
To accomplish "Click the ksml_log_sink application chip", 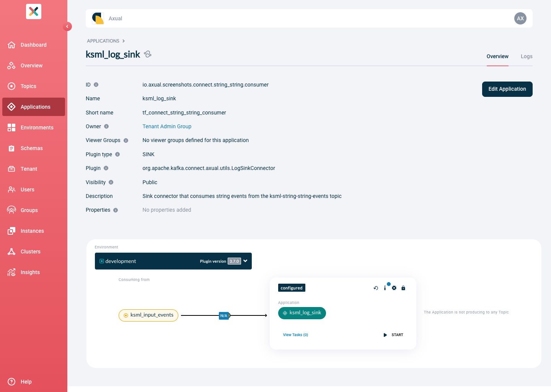I will point(302,313).
